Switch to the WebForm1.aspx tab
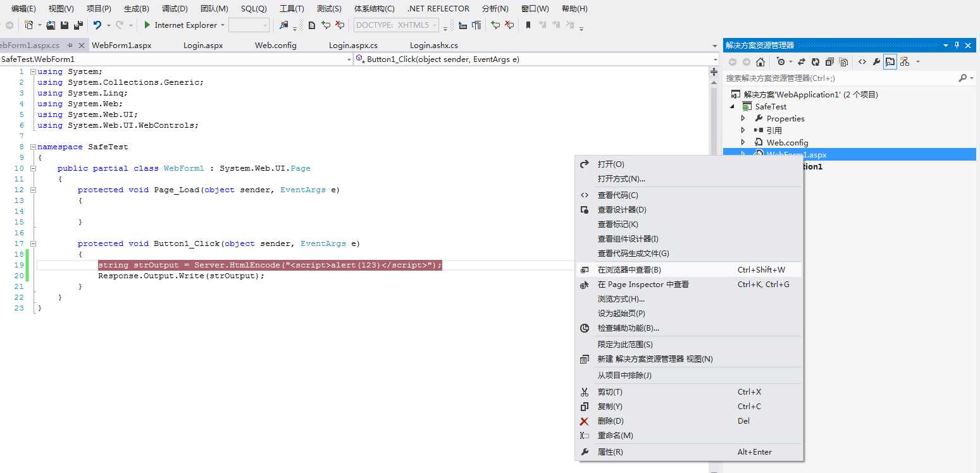980x473 pixels. coord(121,46)
